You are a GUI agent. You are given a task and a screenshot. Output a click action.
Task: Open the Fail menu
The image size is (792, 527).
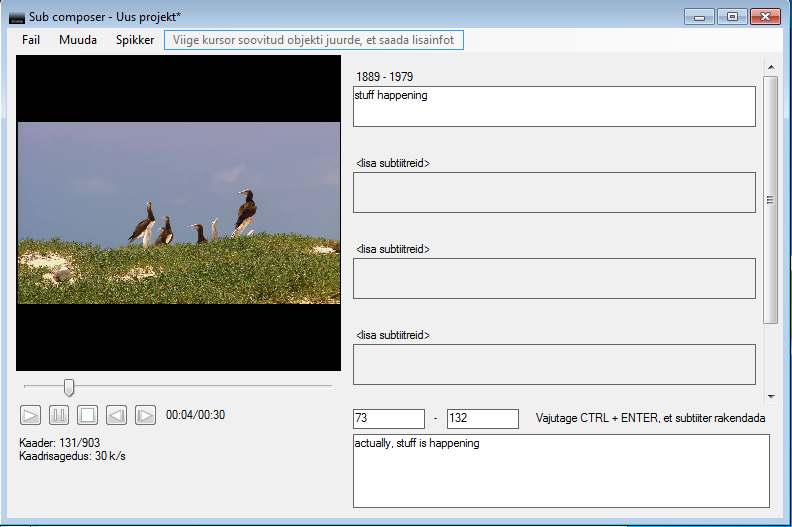point(31,40)
